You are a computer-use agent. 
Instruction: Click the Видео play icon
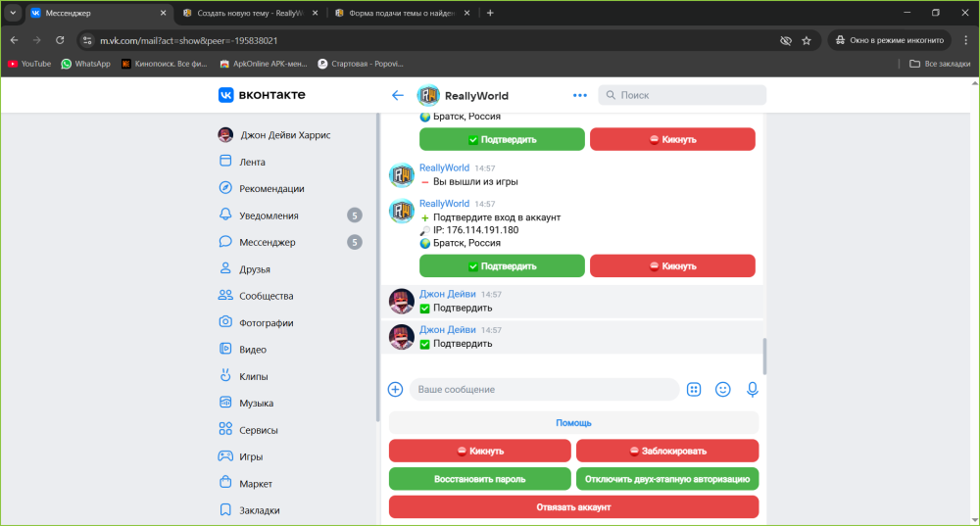[225, 349]
